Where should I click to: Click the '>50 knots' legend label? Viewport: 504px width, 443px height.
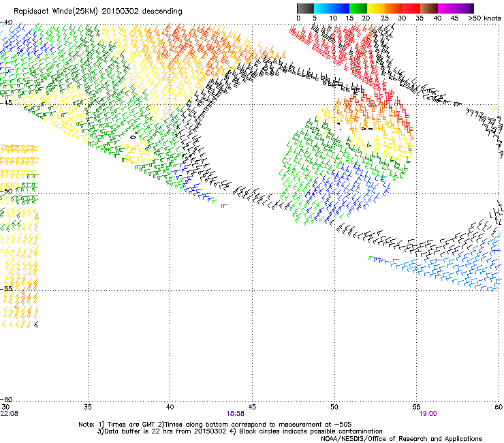point(484,18)
